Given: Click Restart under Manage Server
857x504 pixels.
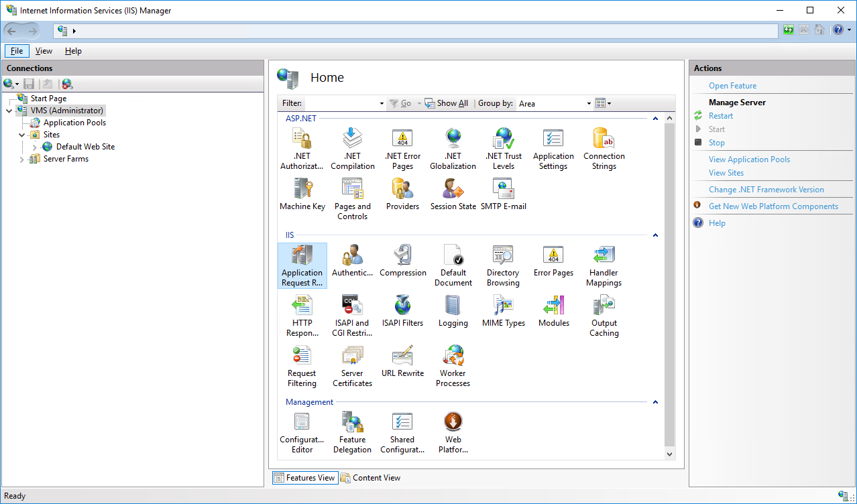Looking at the screenshot, I should (721, 116).
